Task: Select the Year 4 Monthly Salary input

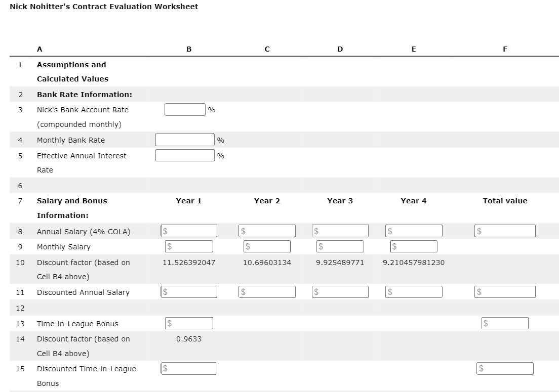Action: 414,246
